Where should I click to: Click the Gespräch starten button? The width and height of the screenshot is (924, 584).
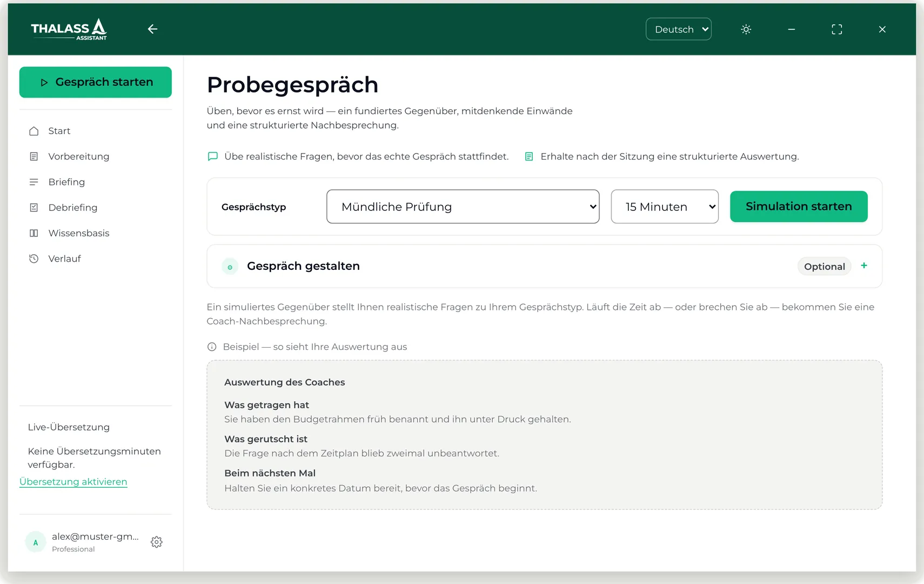96,82
